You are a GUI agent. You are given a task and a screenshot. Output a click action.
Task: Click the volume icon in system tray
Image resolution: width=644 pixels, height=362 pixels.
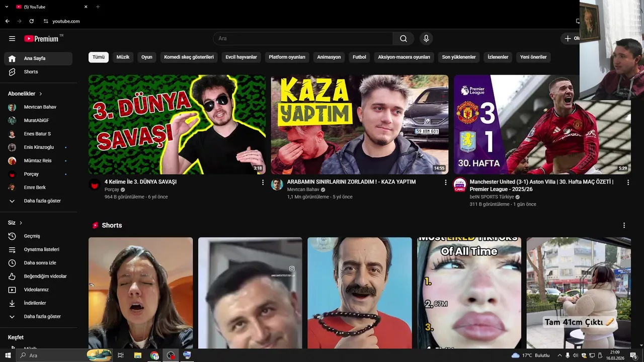[576, 355]
